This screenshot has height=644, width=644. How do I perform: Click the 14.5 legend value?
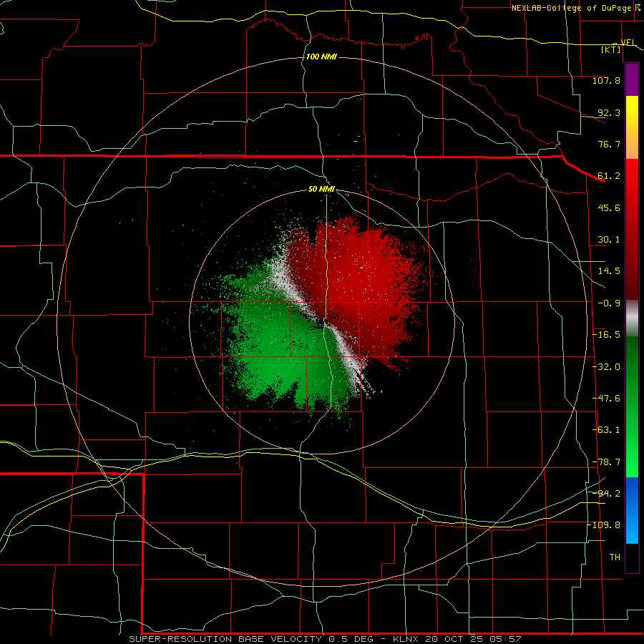[x=609, y=271]
